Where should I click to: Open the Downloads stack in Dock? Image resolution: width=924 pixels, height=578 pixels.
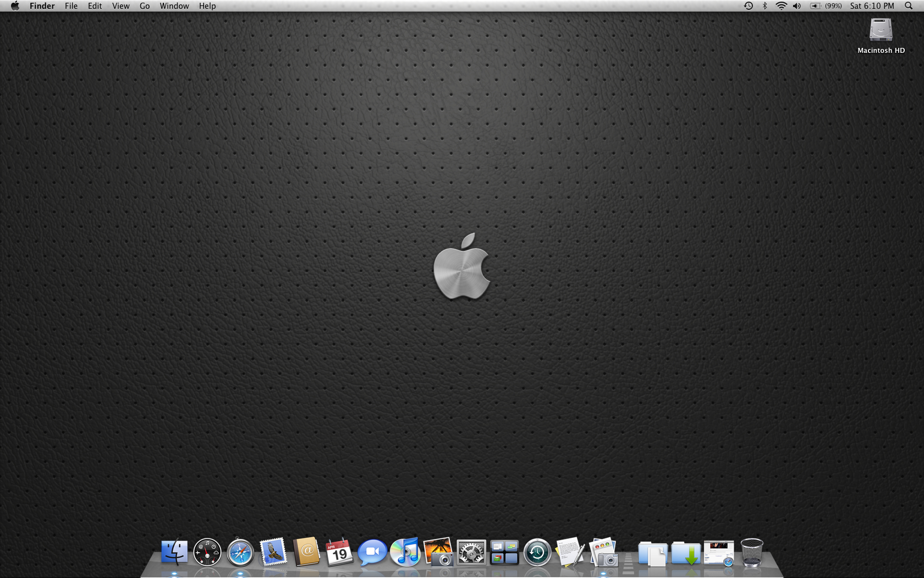pyautogui.click(x=686, y=553)
